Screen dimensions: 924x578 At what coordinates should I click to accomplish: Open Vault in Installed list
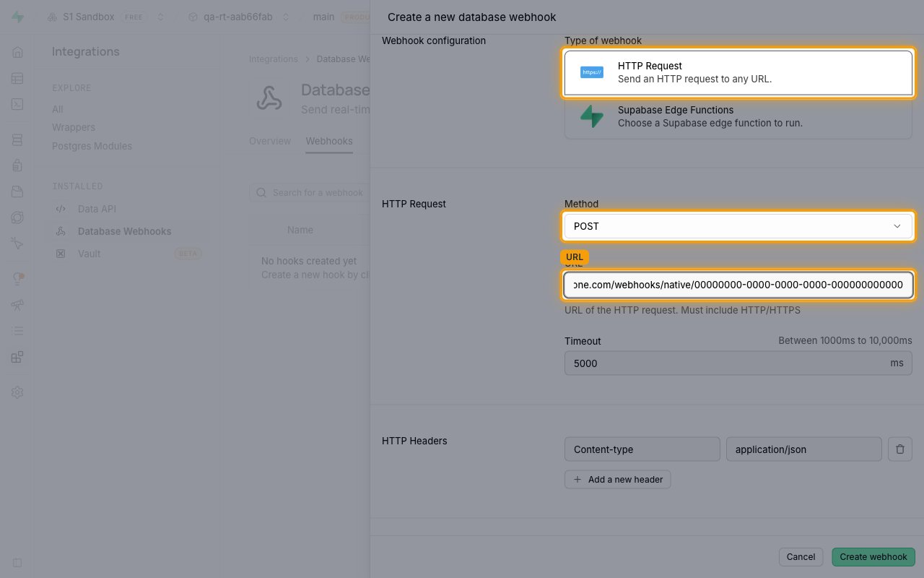[x=90, y=254]
